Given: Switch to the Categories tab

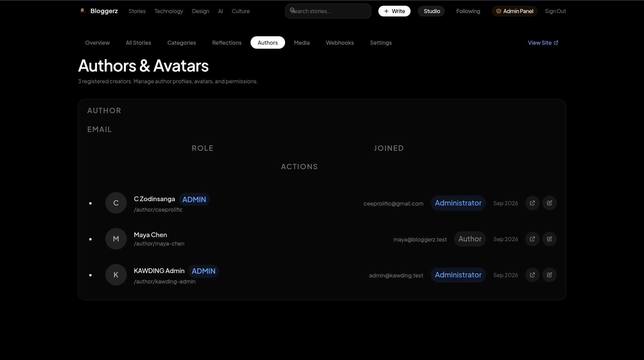Looking at the screenshot, I should [181, 43].
